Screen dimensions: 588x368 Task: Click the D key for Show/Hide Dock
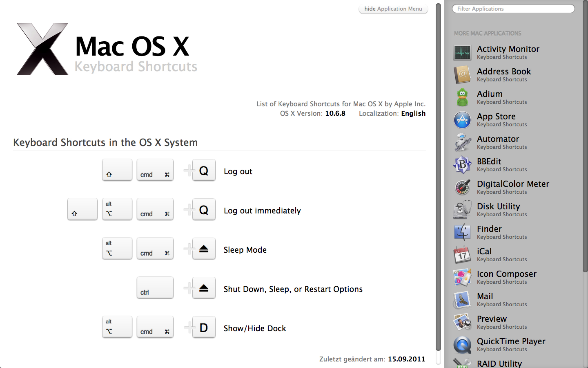204,327
